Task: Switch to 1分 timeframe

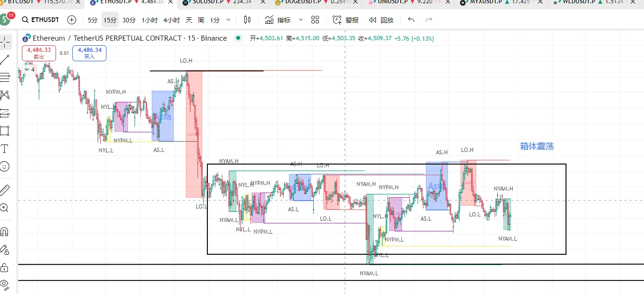Action: pyautogui.click(x=215, y=20)
